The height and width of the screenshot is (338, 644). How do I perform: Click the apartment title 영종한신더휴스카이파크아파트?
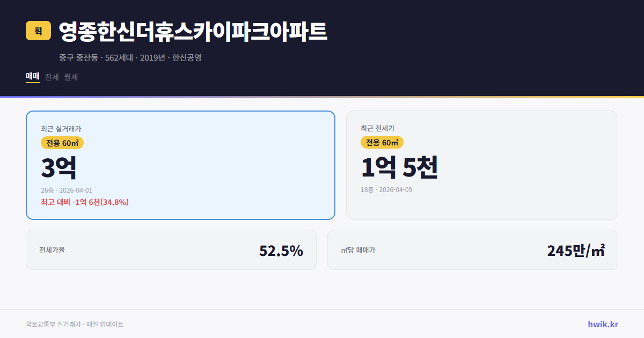click(193, 31)
